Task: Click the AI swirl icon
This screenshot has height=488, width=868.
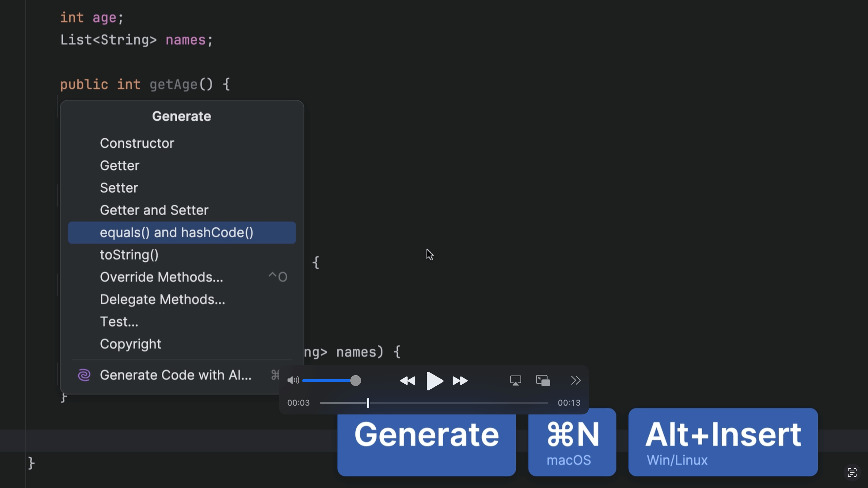Action: (84, 375)
